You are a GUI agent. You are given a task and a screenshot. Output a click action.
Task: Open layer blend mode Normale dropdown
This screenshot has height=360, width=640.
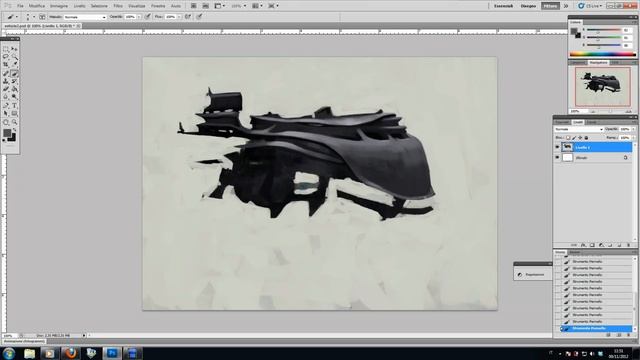(x=578, y=129)
